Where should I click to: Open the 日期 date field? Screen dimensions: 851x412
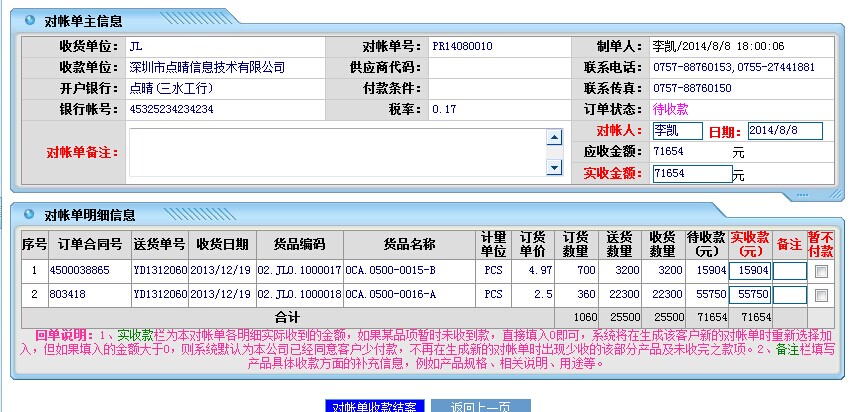point(784,131)
